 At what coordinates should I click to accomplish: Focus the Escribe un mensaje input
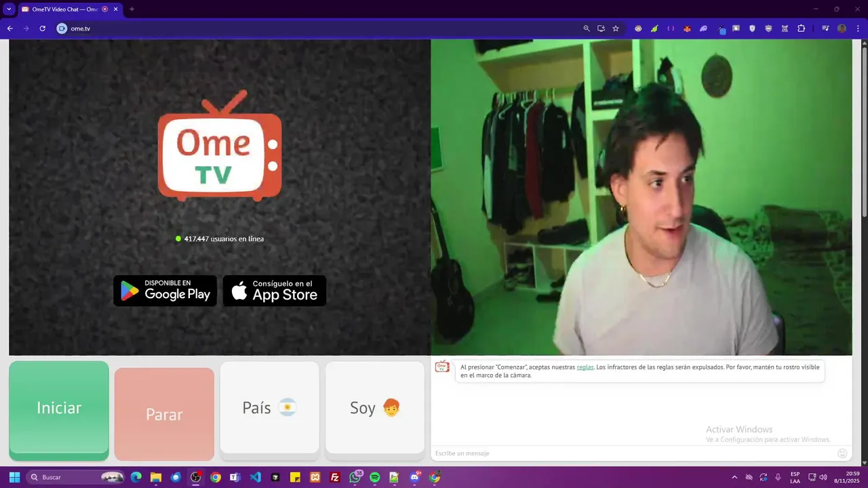click(x=634, y=453)
